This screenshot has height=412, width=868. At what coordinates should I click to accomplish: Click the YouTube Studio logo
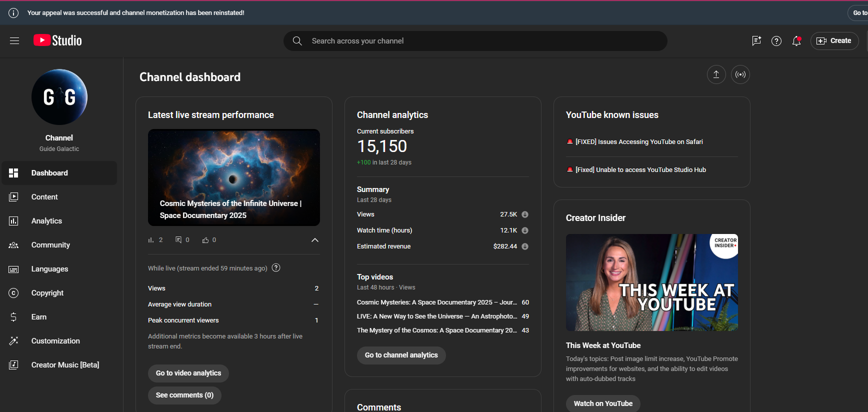pos(57,40)
